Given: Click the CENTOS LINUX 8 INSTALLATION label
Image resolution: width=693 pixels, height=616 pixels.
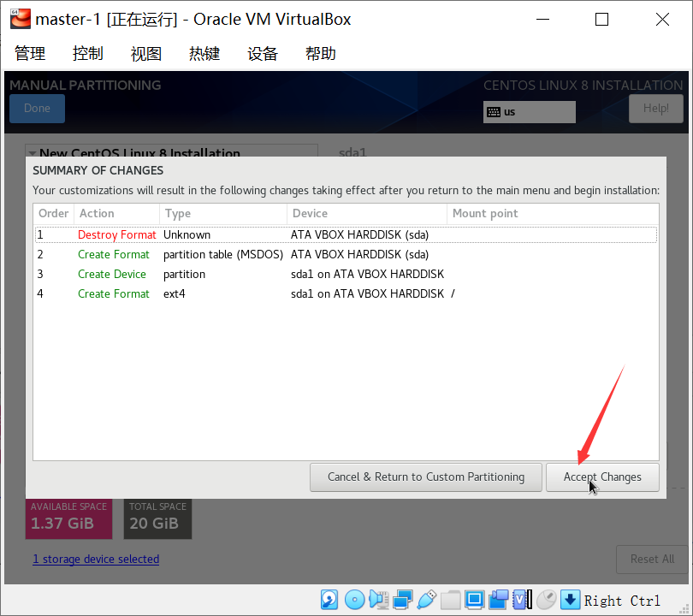Looking at the screenshot, I should [583, 85].
